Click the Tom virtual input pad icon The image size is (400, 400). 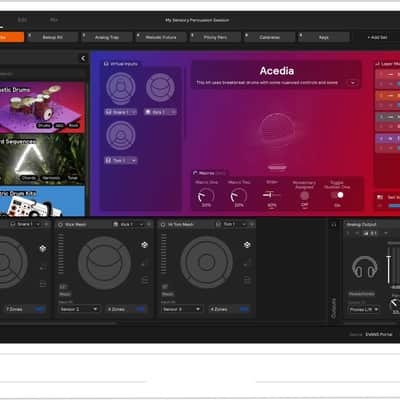pos(121,136)
